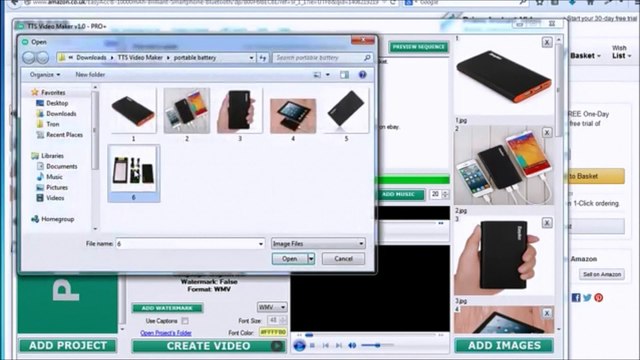The image size is (640, 360).
Task: Click the ADD WATERMARK button
Action: pyautogui.click(x=167, y=308)
